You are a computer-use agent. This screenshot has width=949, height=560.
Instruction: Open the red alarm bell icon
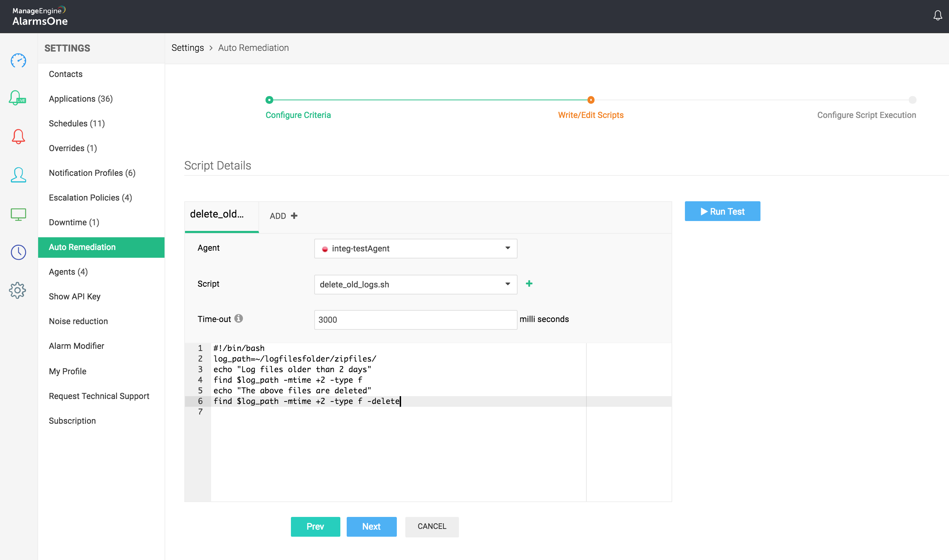tap(18, 137)
